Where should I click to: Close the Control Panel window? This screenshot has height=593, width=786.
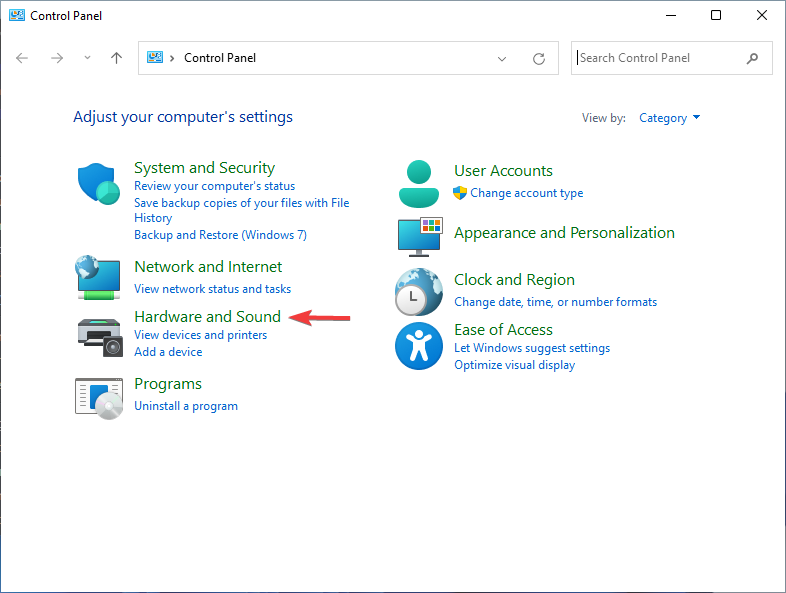click(x=761, y=16)
